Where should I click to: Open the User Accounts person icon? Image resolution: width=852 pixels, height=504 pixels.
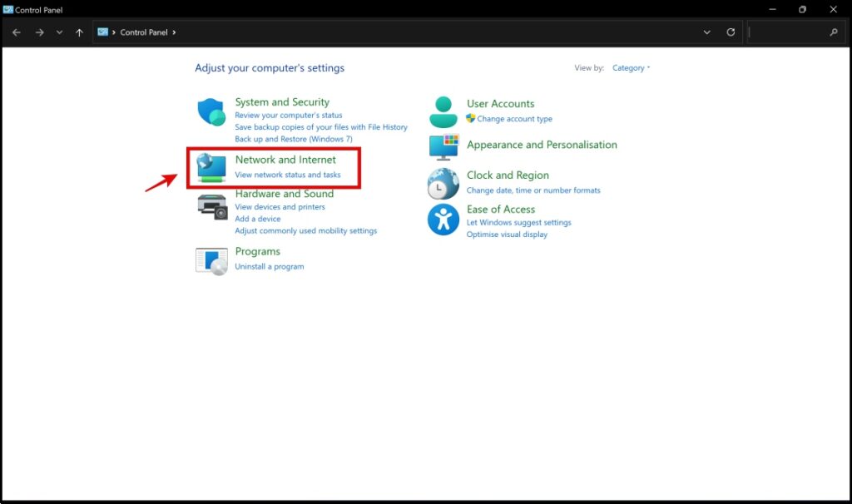[x=443, y=112]
